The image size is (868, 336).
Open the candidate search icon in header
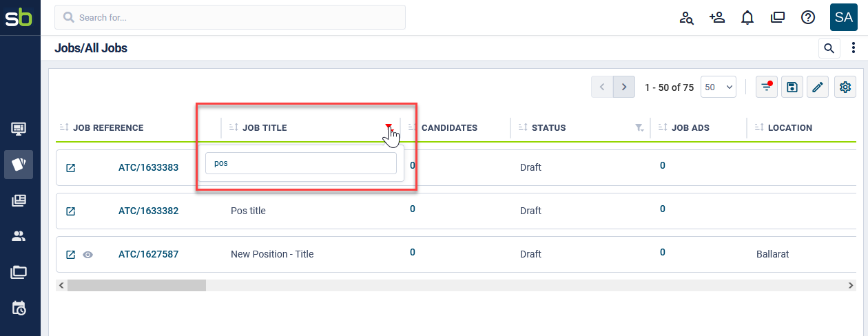click(x=686, y=18)
